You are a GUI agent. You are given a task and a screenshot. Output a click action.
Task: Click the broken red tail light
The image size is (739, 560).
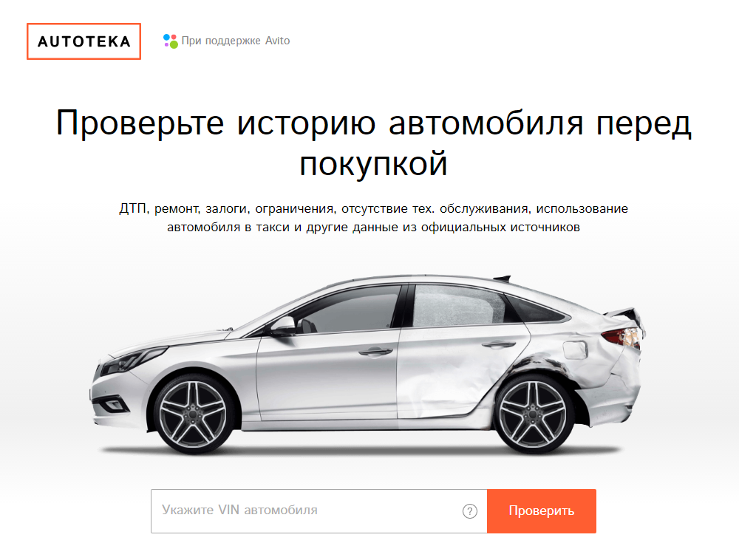pyautogui.click(x=621, y=337)
